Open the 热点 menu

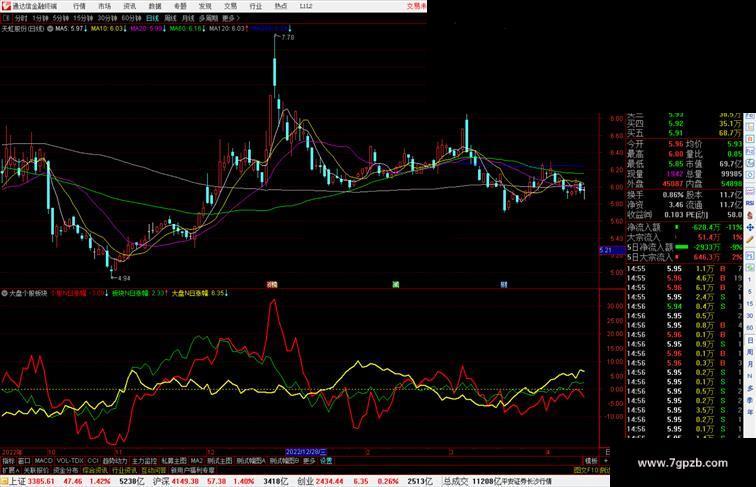[x=281, y=6]
